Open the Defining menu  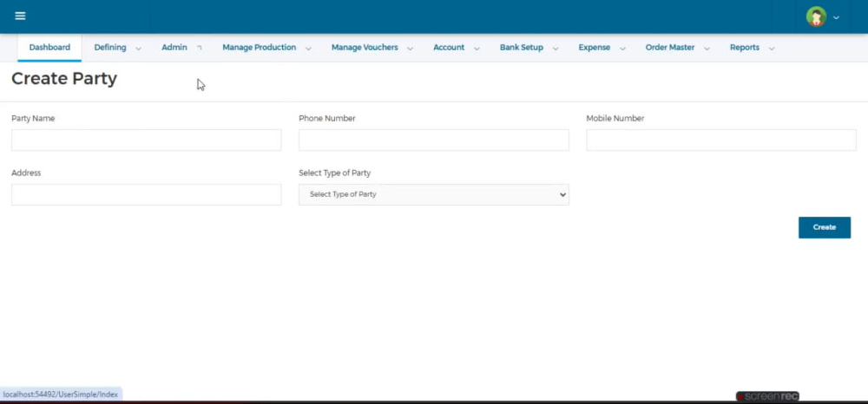(110, 48)
